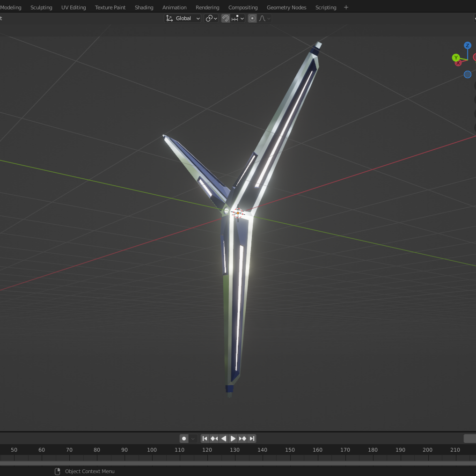Click the negative Z axis gizmo circle
The height and width of the screenshot is (476, 476).
tap(467, 74)
